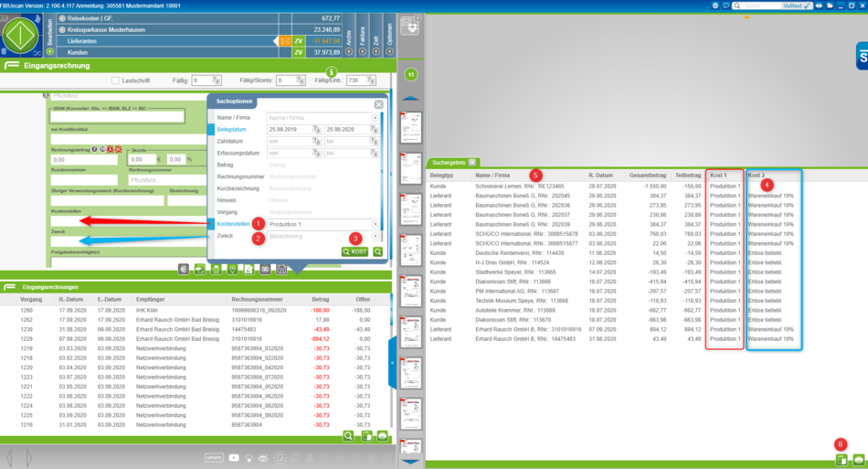
Task: Click the green KOST search button
Action: [x=355, y=251]
